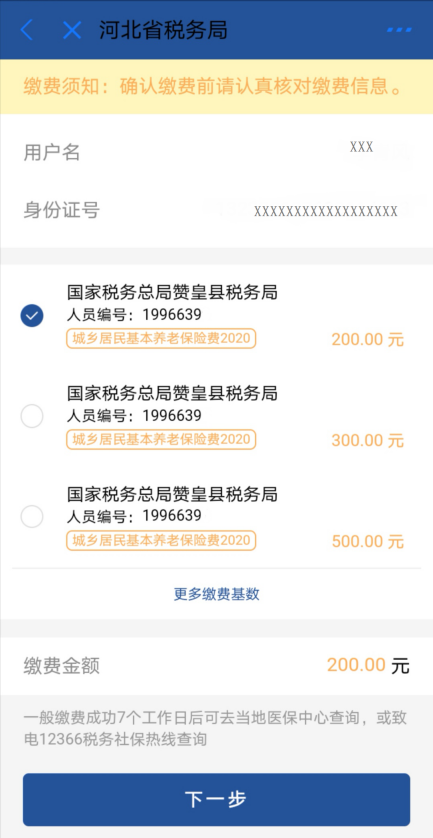
Task: Tap the third 城乡居民基本养老保险费2020 tag
Action: click(161, 540)
